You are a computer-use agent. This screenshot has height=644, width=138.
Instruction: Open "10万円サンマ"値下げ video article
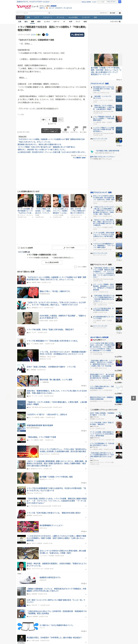click(47, 415)
